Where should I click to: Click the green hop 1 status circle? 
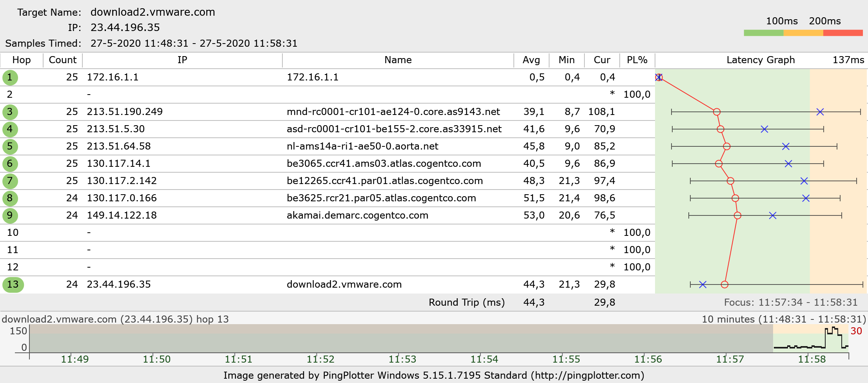(10, 77)
